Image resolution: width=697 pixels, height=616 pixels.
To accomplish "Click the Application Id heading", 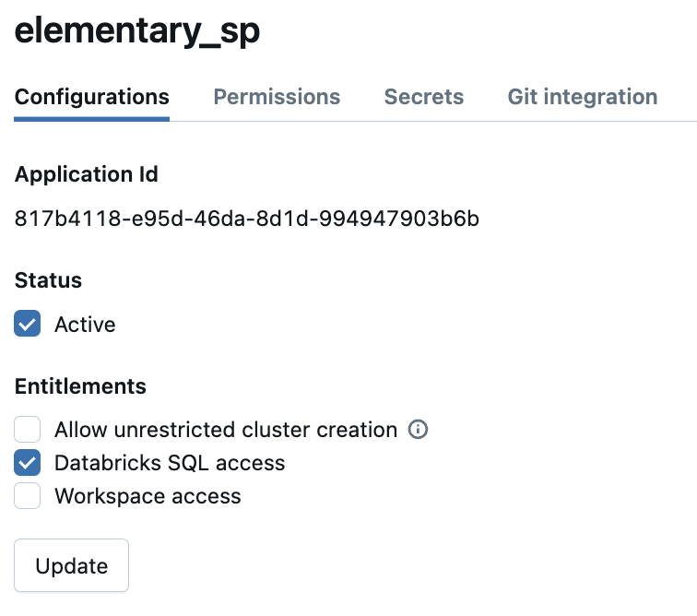I will click(x=87, y=174).
